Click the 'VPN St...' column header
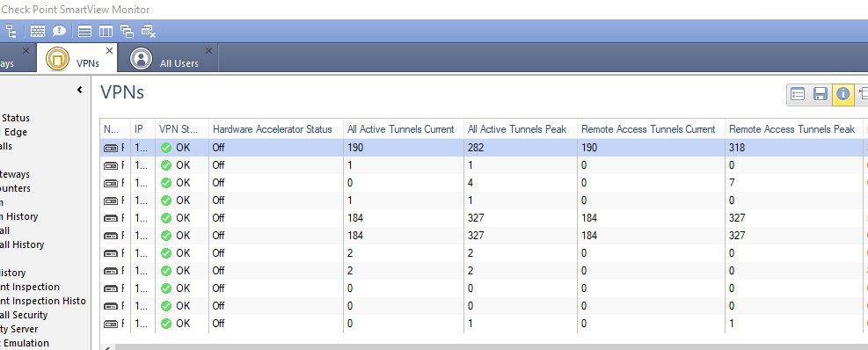 pyautogui.click(x=182, y=129)
